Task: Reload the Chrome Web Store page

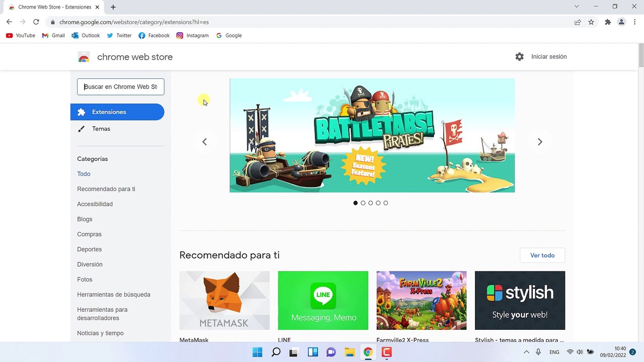Action: coord(36,22)
